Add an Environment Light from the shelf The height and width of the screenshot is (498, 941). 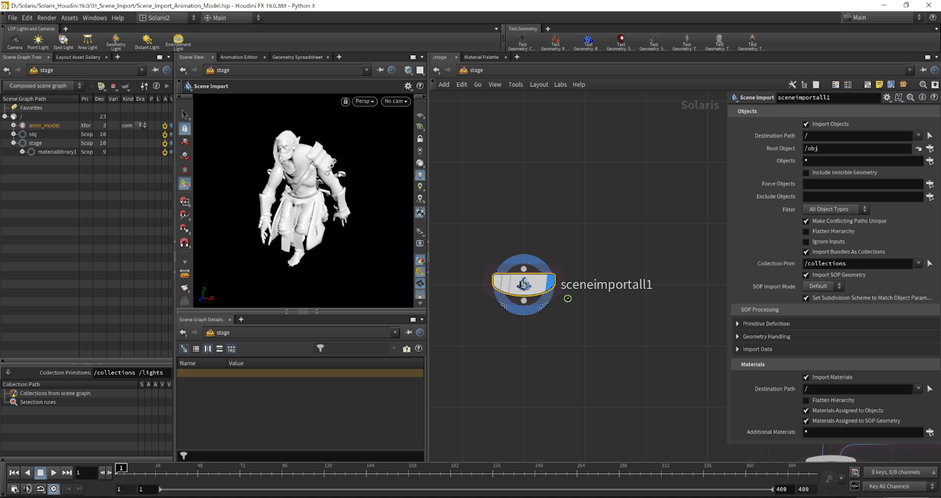click(178, 41)
